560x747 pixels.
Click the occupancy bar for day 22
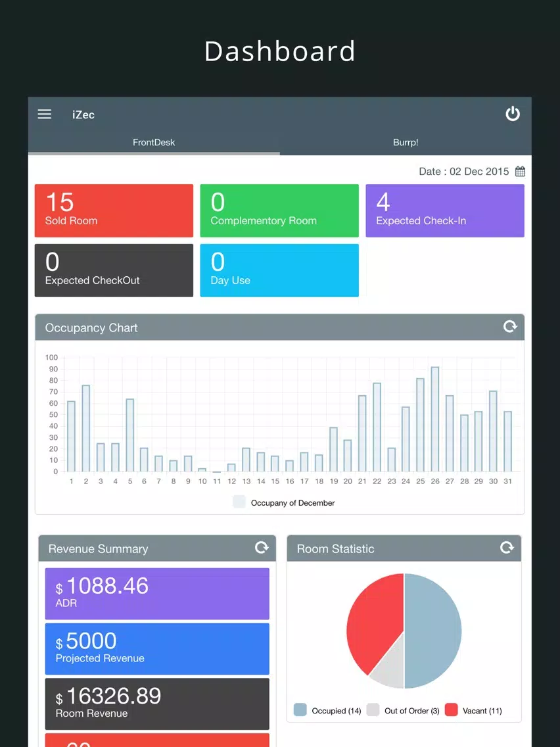coord(377,427)
